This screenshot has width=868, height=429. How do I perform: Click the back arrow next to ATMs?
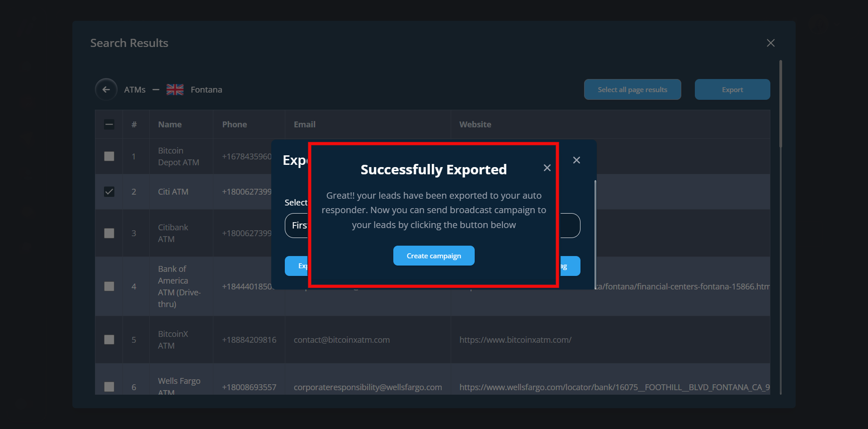(x=106, y=89)
